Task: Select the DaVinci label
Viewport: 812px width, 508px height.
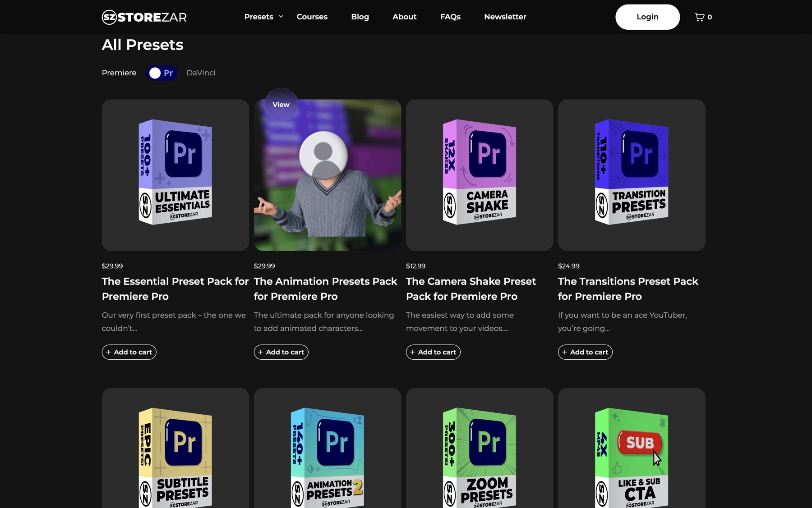Action: click(201, 73)
